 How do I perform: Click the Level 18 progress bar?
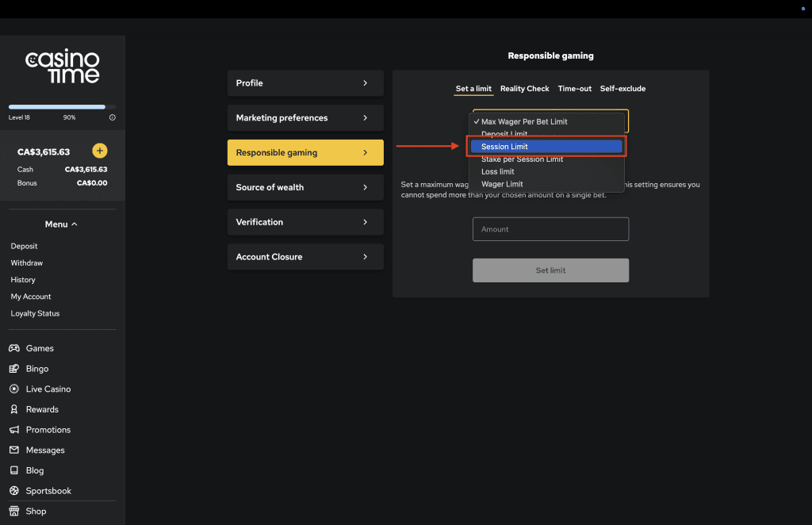point(62,107)
